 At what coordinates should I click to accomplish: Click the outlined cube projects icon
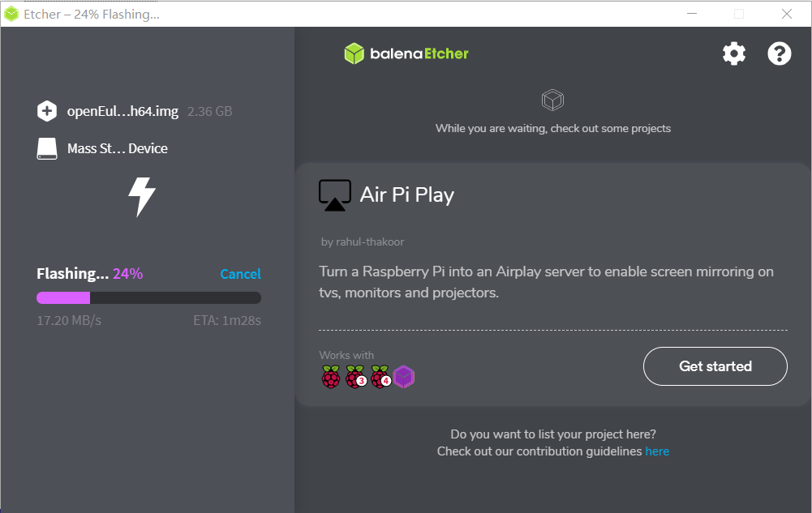552,100
